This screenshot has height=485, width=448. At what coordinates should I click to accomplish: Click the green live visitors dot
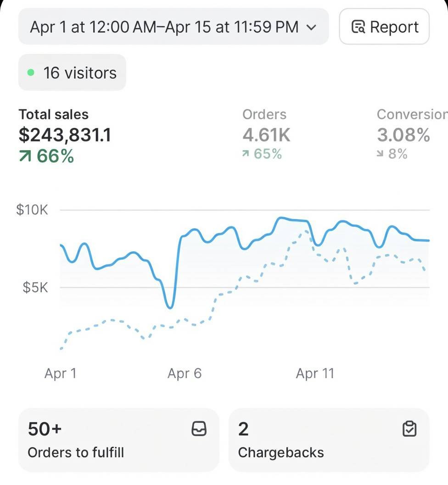(31, 73)
